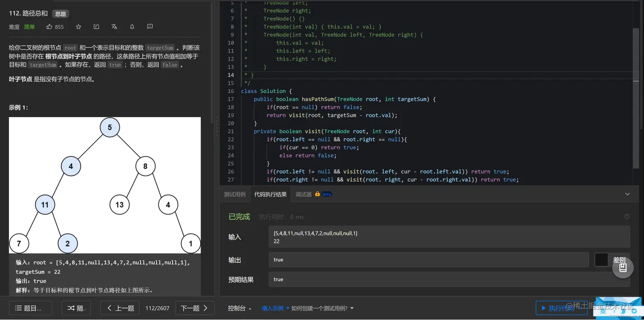Click the share icon beside the star
Image resolution: width=644 pixels, height=320 pixels.
pyautogui.click(x=96, y=27)
